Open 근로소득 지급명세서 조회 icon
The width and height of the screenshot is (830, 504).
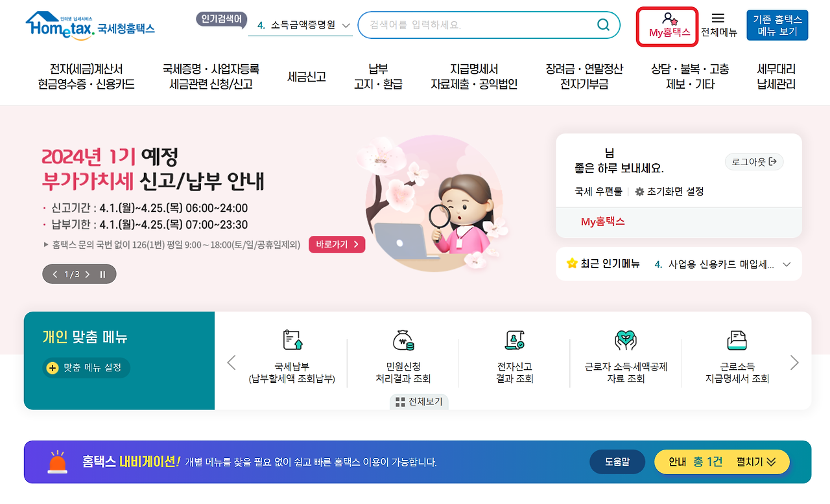point(737,340)
